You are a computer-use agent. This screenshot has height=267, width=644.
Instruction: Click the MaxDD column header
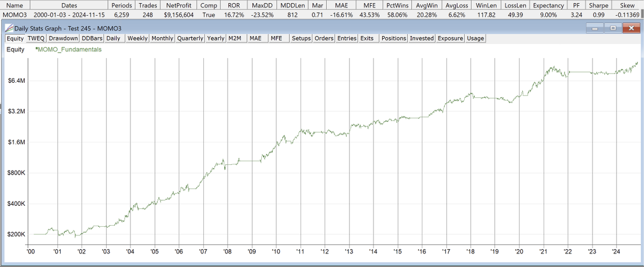pos(262,5)
